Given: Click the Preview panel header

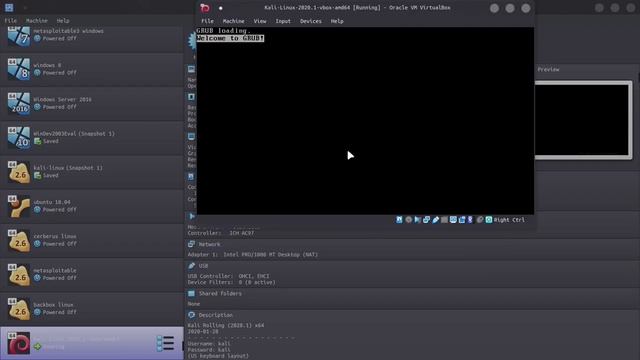Looking at the screenshot, I should point(548,69).
